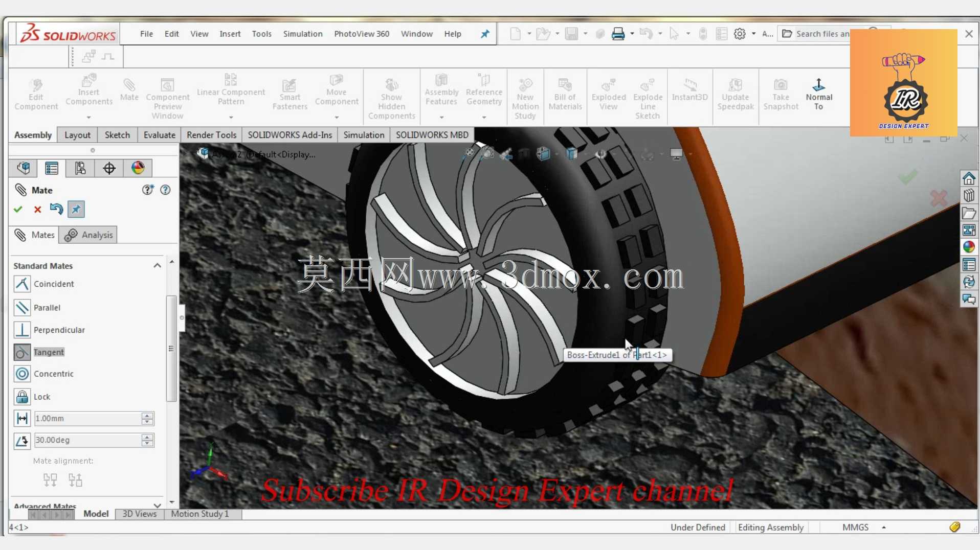
Task: Select the Concentric mate icon
Action: (22, 374)
